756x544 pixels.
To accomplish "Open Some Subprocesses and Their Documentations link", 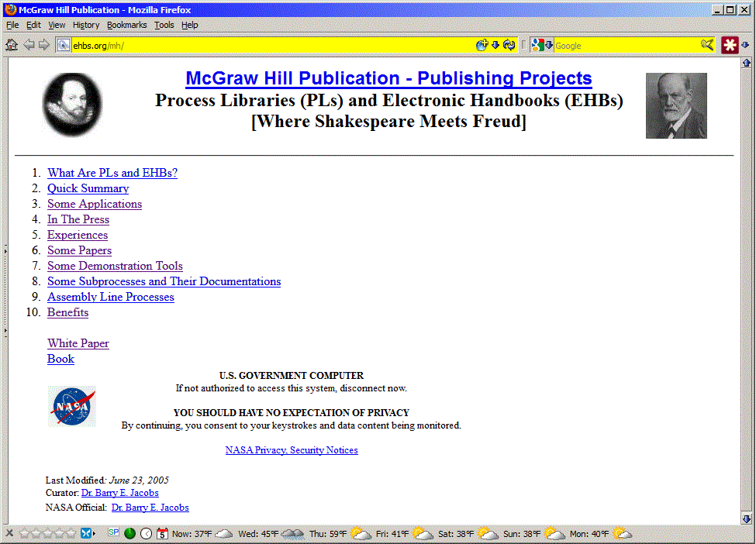I will click(164, 281).
